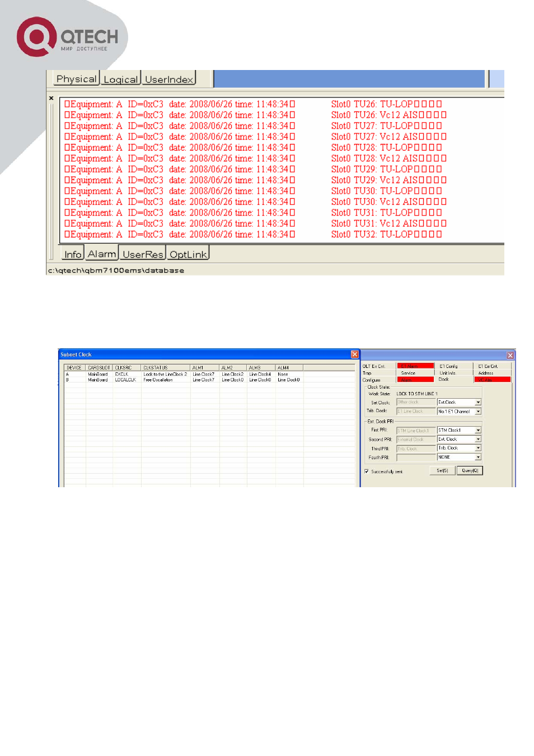
Task: Click the Query(Q) button
Action: click(470, 470)
